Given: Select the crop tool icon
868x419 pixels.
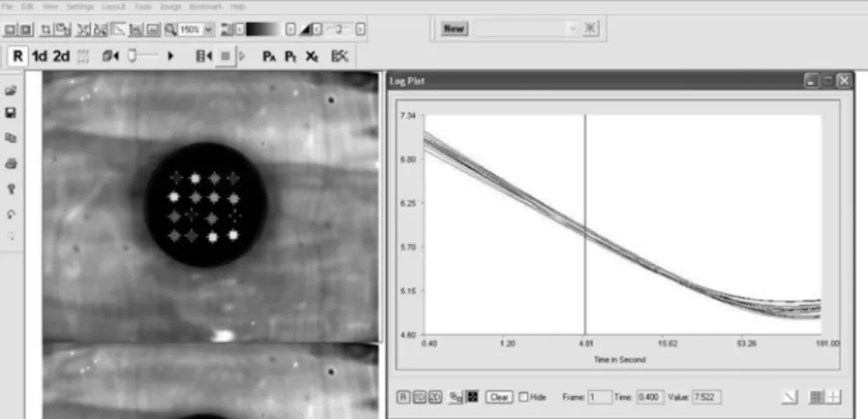Looking at the screenshot, I should [x=46, y=29].
